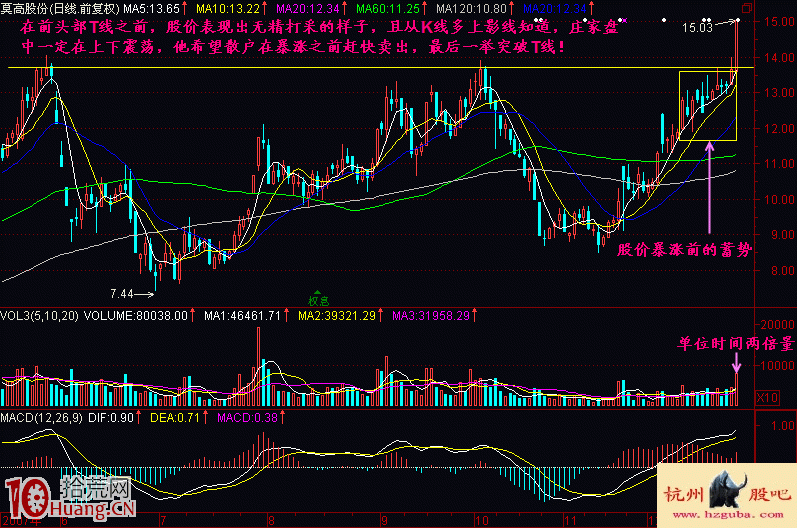This screenshot has width=797, height=528.
Task: Click the green 权息 dividend marker
Action: click(319, 299)
